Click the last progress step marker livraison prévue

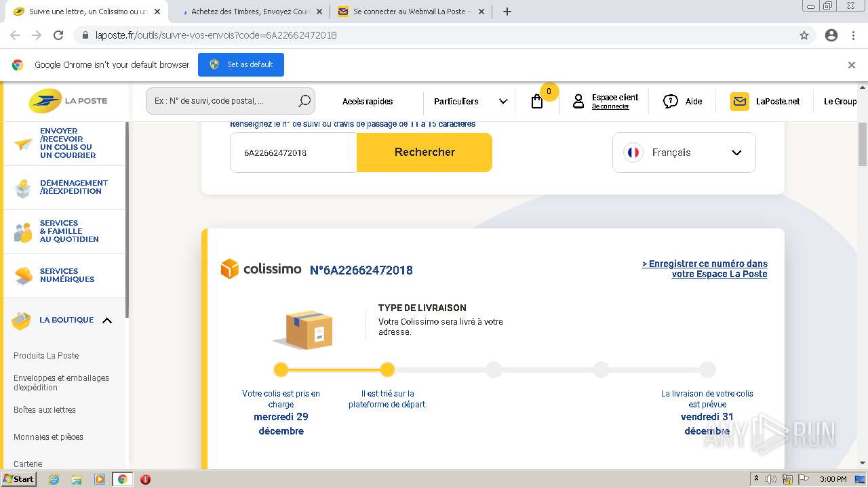(x=707, y=369)
